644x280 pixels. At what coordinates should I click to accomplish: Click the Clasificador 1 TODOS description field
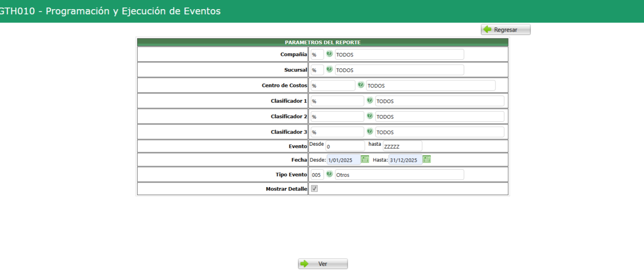pos(440,101)
